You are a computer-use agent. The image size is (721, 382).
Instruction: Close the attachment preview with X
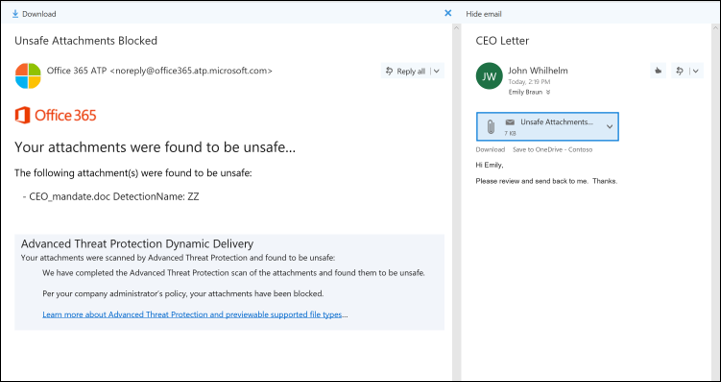click(448, 13)
